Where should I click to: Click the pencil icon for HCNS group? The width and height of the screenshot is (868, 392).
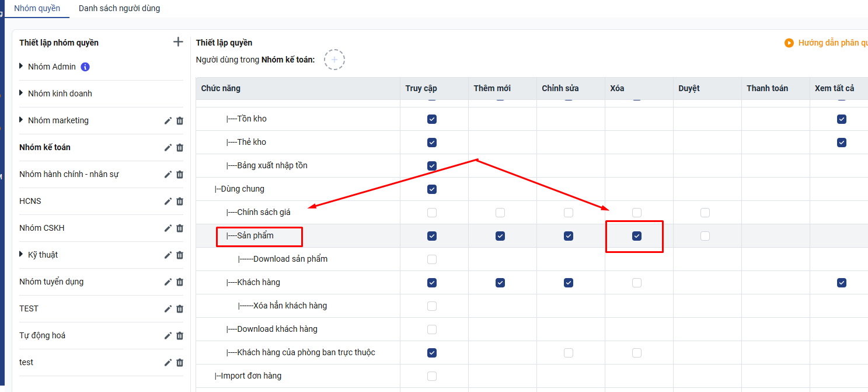coord(168,201)
